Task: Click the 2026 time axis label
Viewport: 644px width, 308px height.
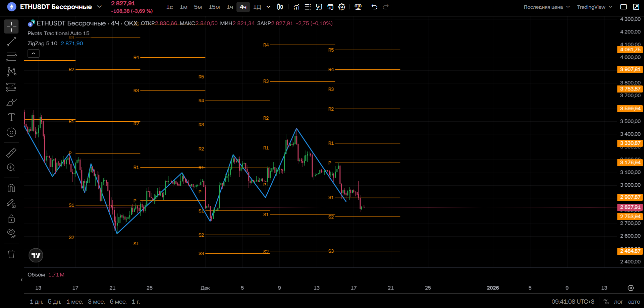Action: pos(493,288)
